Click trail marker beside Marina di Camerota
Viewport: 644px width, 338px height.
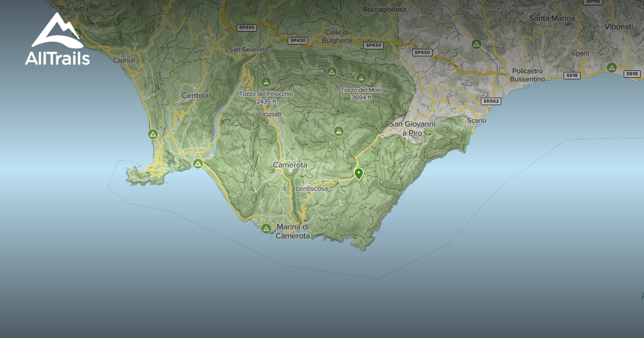click(266, 229)
